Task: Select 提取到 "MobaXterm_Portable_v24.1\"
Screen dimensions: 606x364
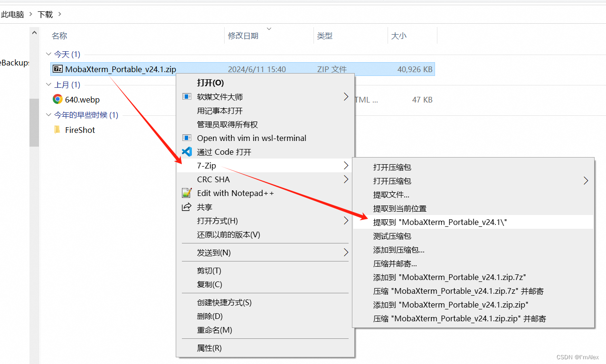Action: (440, 222)
